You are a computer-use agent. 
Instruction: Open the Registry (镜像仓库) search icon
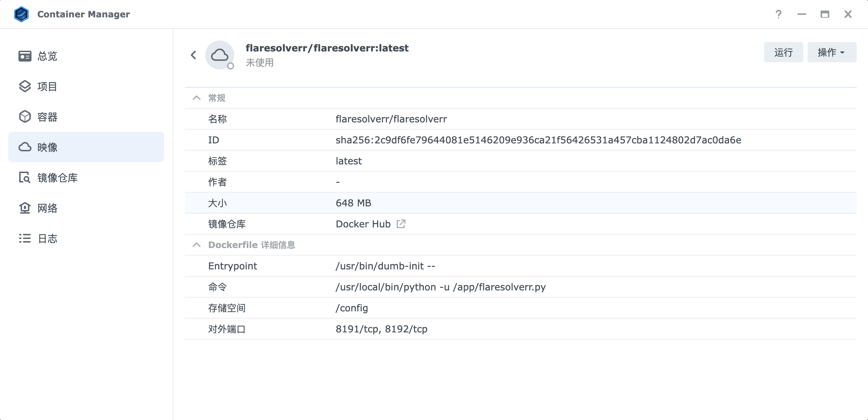click(x=25, y=178)
